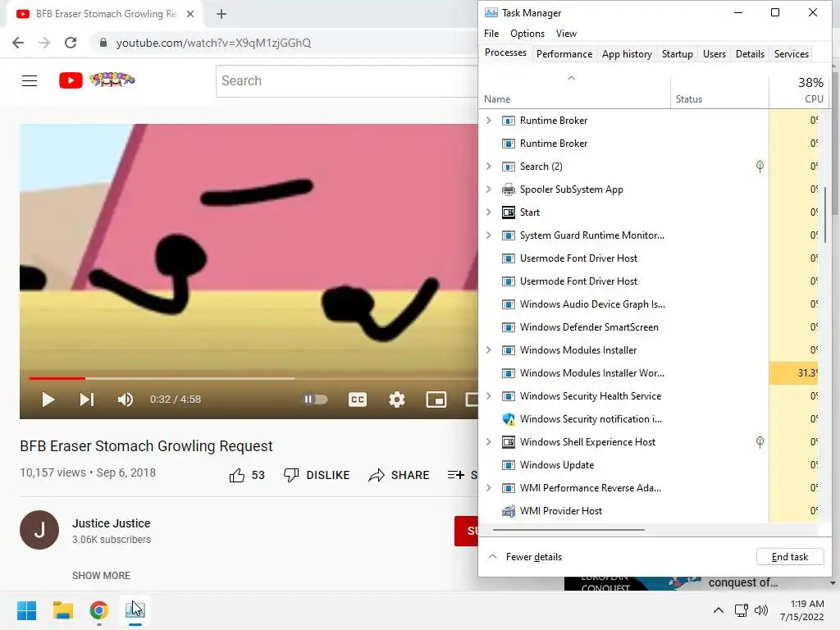Select Windows Audio Device Graph Isolation
Viewport: 840px width, 630px height.
pyautogui.click(x=592, y=304)
